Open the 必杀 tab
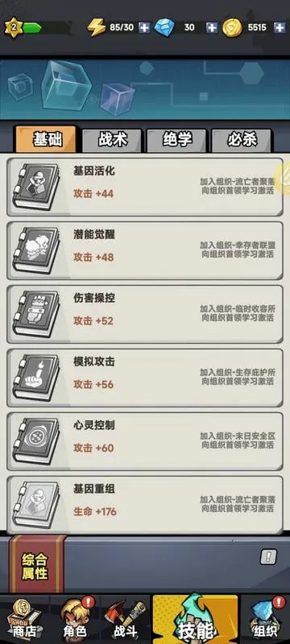Image resolution: width=290 pixels, height=644 pixels. pyautogui.click(x=241, y=140)
